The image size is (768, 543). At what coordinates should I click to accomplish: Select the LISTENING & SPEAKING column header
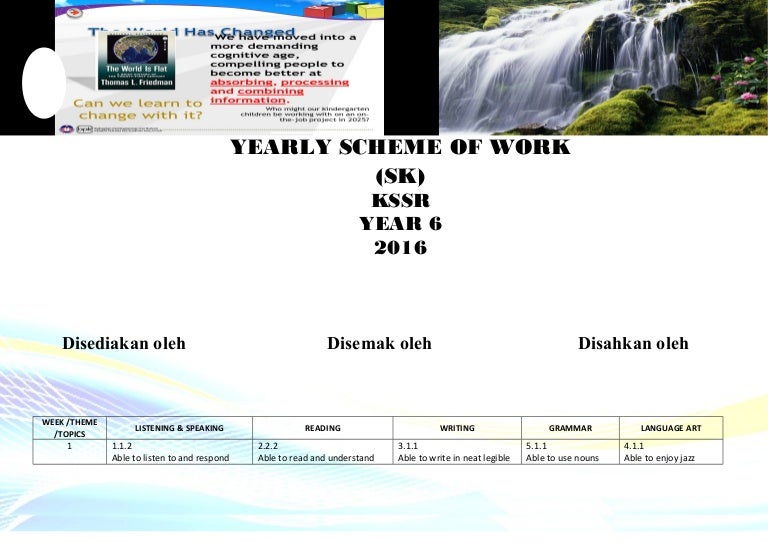pos(179,428)
